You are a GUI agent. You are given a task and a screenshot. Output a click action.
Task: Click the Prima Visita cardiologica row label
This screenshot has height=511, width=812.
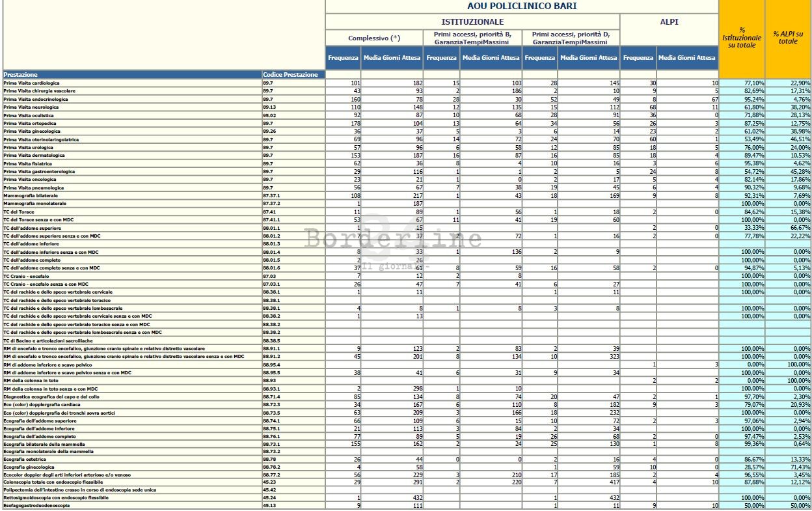pos(32,83)
